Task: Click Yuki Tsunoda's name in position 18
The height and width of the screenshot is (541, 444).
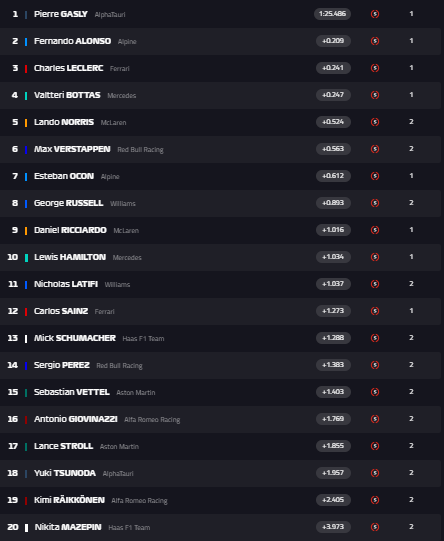Action: (65, 473)
